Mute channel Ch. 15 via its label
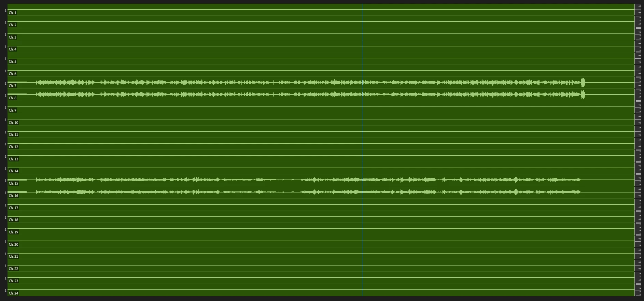The width and height of the screenshot is (644, 301). click(x=14, y=184)
